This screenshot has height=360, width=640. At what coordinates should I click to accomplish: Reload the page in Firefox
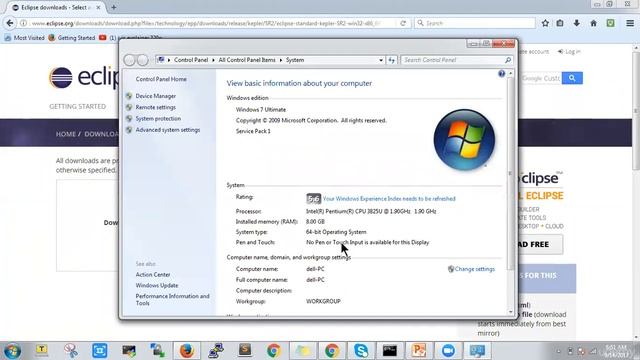403,23
